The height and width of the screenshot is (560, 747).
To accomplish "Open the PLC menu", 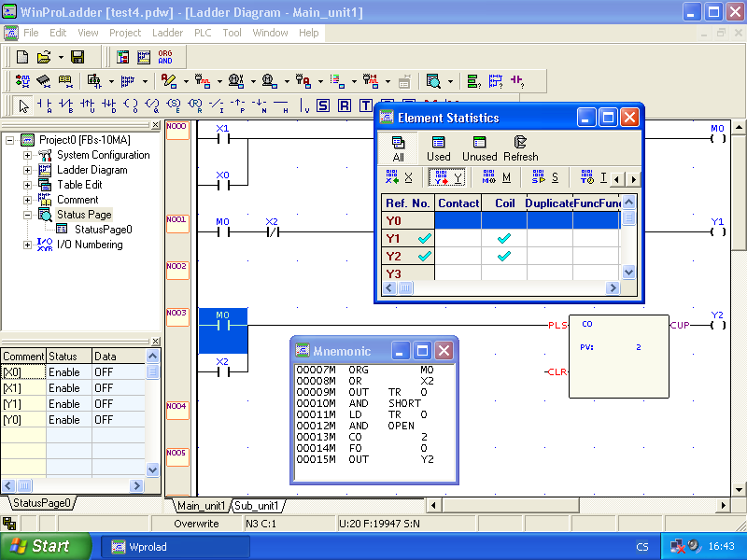I will pyautogui.click(x=202, y=33).
